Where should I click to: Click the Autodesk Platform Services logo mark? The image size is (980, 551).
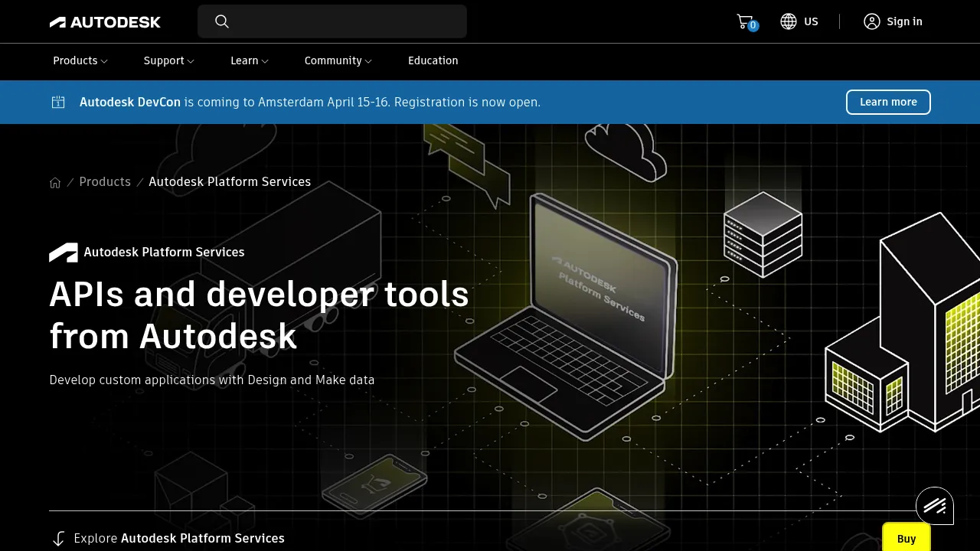coord(64,253)
